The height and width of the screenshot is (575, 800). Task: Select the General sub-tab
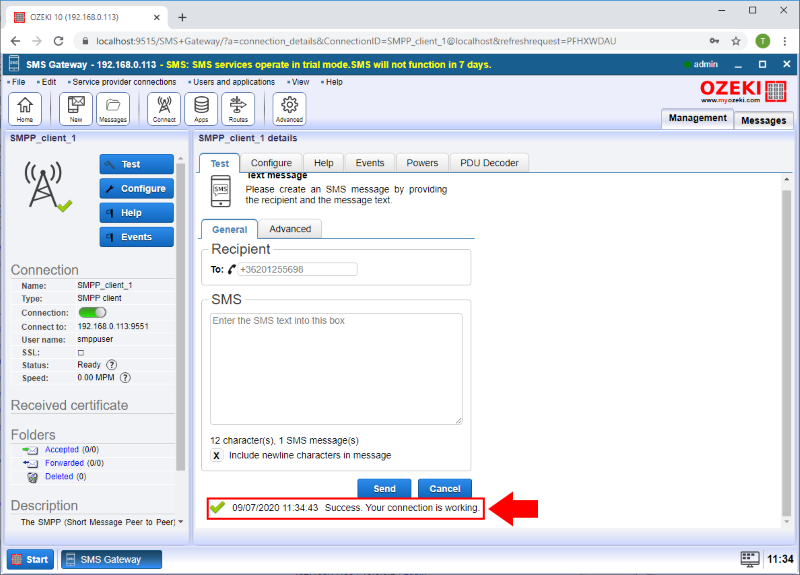click(x=230, y=230)
